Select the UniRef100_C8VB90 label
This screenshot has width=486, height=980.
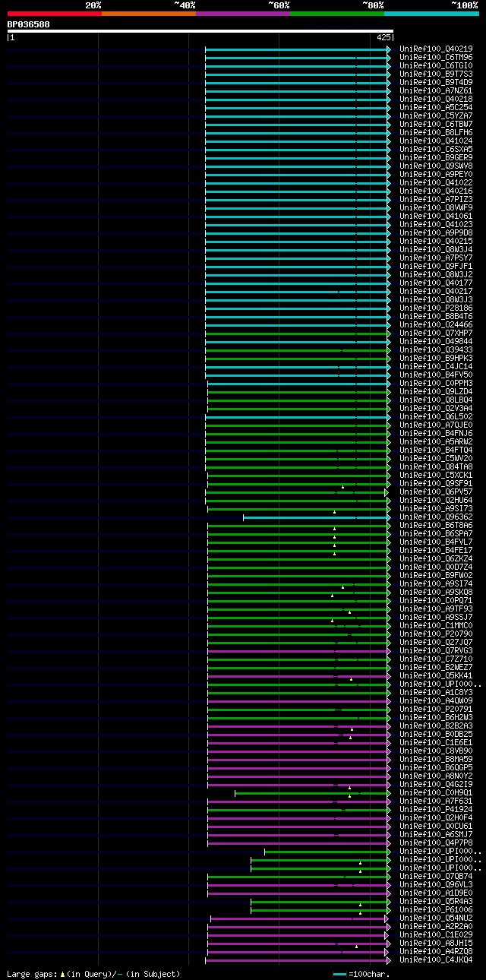tap(436, 751)
